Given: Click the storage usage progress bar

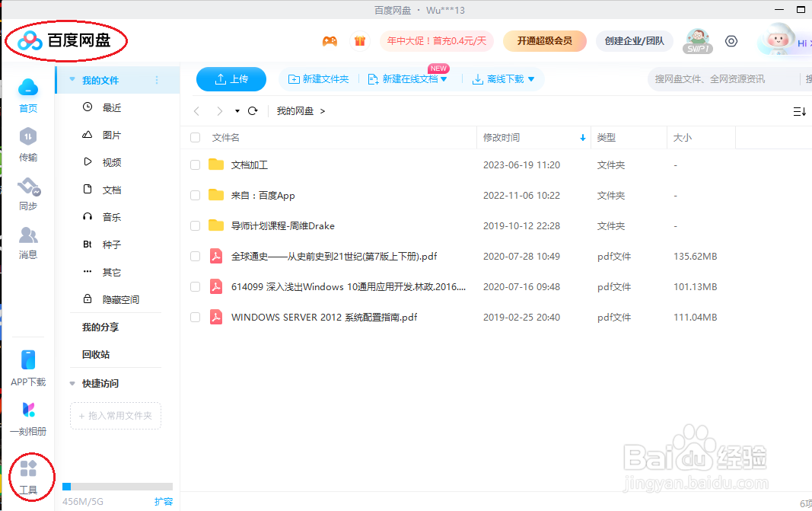Looking at the screenshot, I should point(117,487).
